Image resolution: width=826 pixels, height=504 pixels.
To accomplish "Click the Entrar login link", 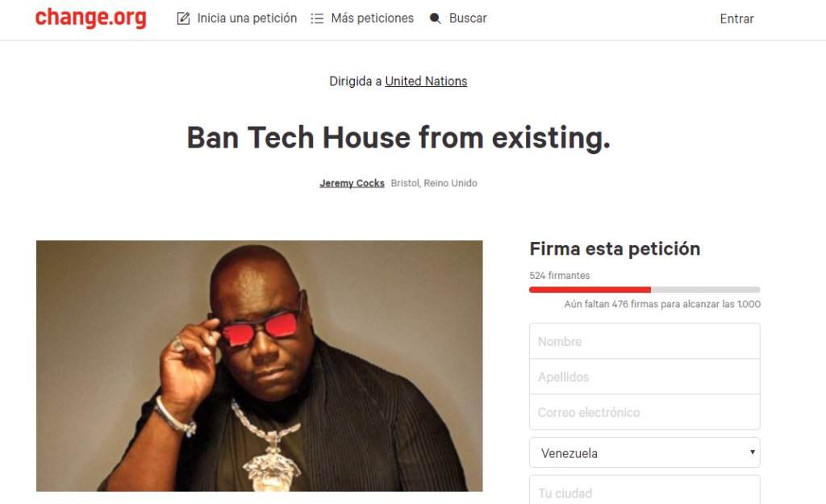I will point(736,19).
